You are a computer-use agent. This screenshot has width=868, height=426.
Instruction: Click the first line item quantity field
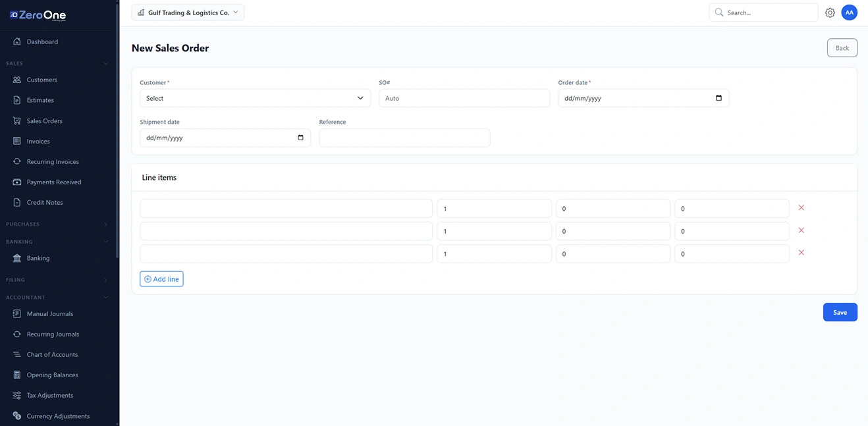(495, 209)
